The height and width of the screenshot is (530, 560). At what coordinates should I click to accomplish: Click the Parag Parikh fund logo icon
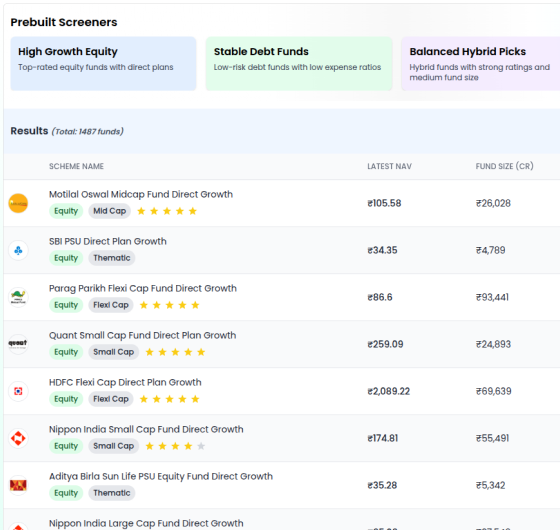pyautogui.click(x=18, y=297)
